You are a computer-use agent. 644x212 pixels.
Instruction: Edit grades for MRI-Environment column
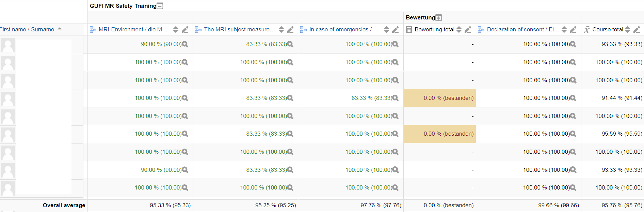click(185, 30)
